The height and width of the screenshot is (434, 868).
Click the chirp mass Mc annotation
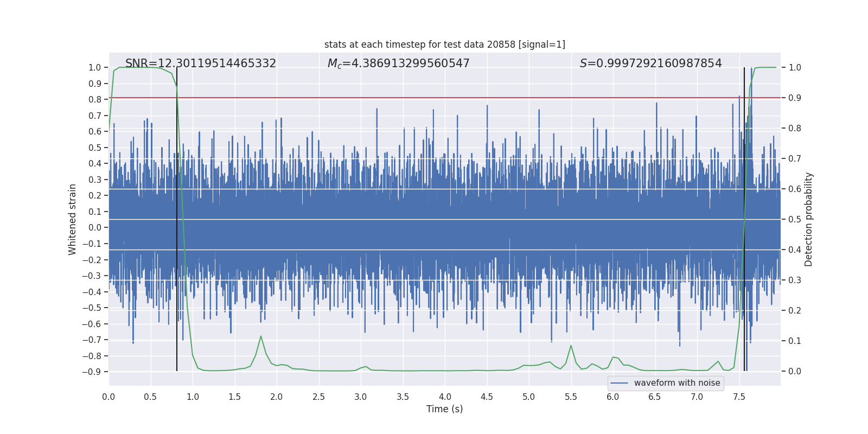point(398,63)
